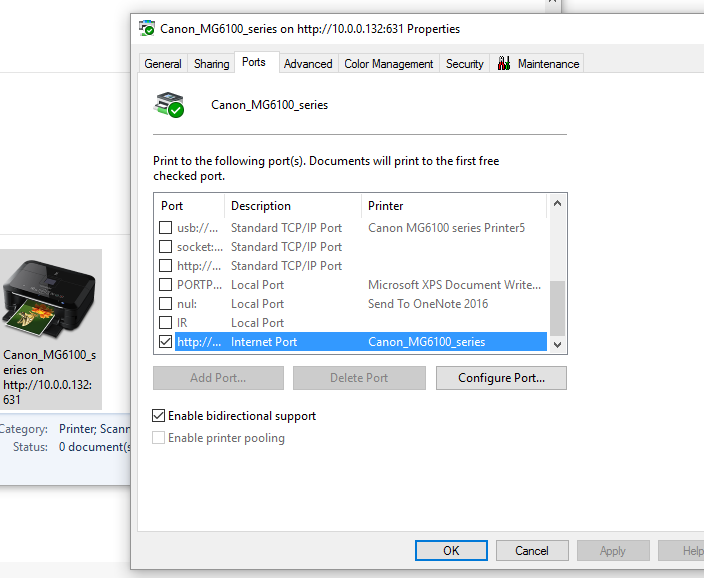This screenshot has height=578, width=704.
Task: Click the Canon_MG6100_series printer name in the selected row
Action: click(427, 342)
